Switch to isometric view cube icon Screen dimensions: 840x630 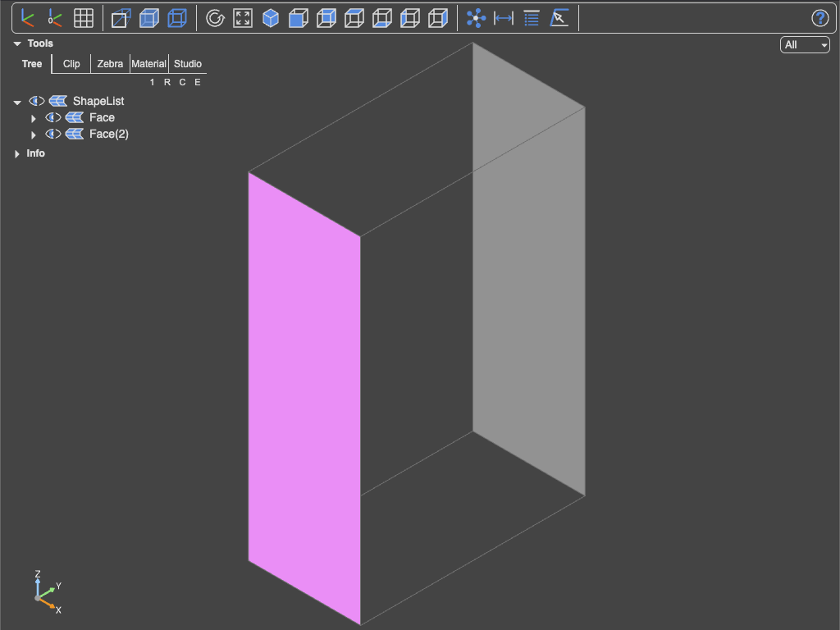(271, 18)
